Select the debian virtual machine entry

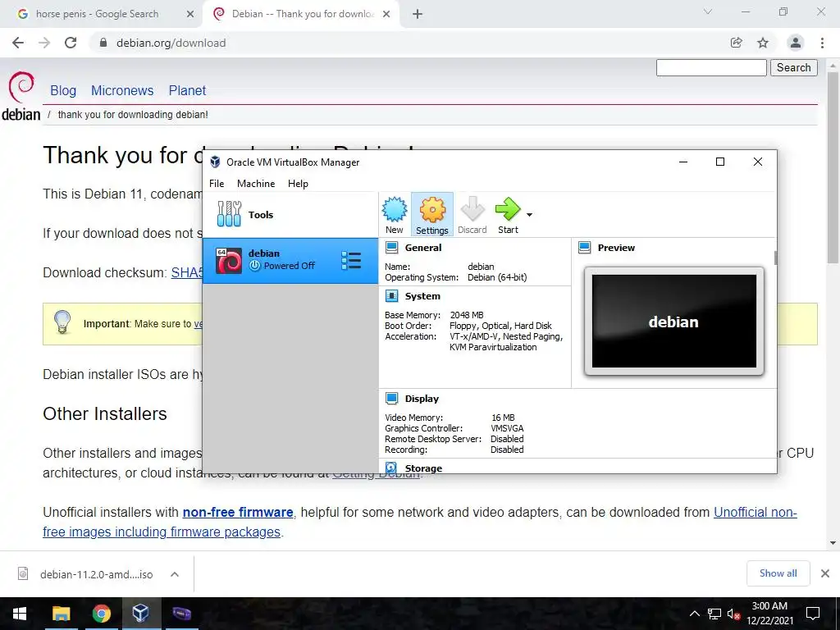290,260
